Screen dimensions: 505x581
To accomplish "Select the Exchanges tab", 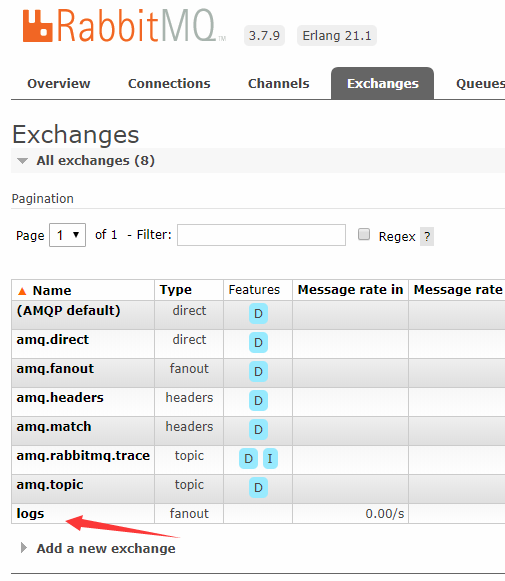I will [382, 83].
